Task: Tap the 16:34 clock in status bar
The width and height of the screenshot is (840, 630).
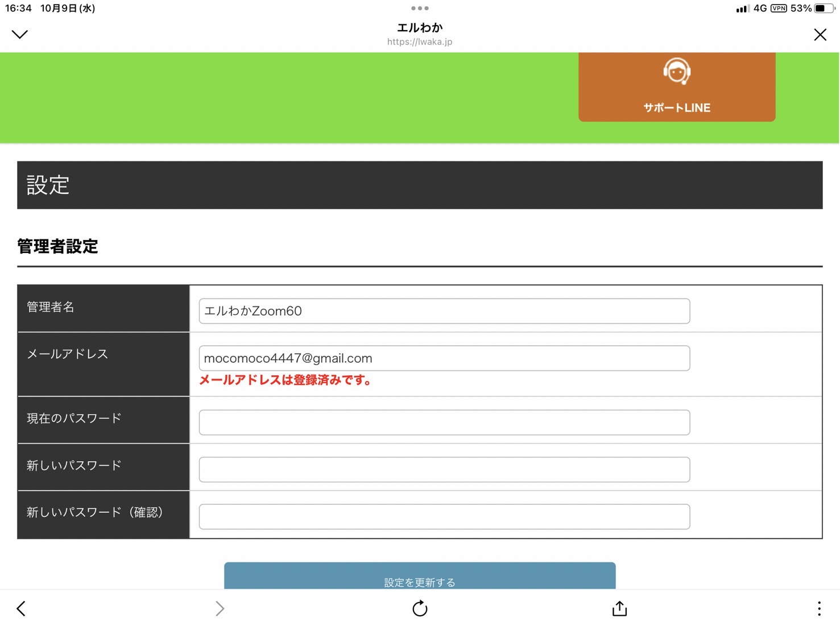Action: tap(19, 9)
